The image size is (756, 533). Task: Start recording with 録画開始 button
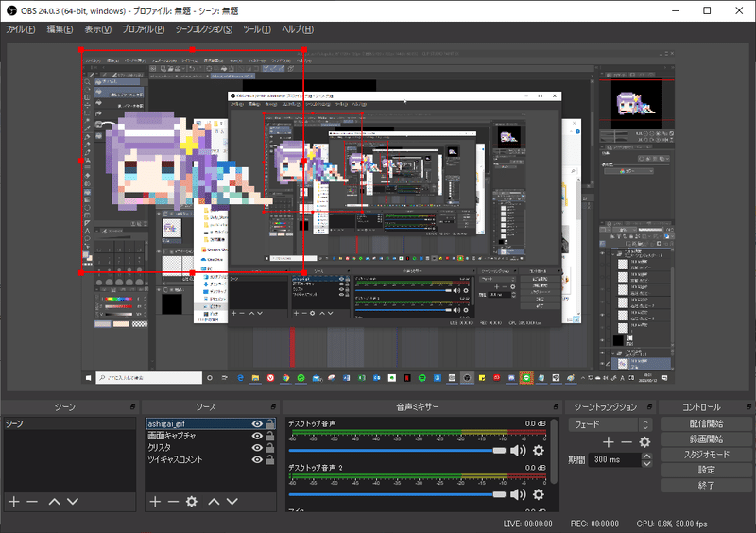coord(706,439)
